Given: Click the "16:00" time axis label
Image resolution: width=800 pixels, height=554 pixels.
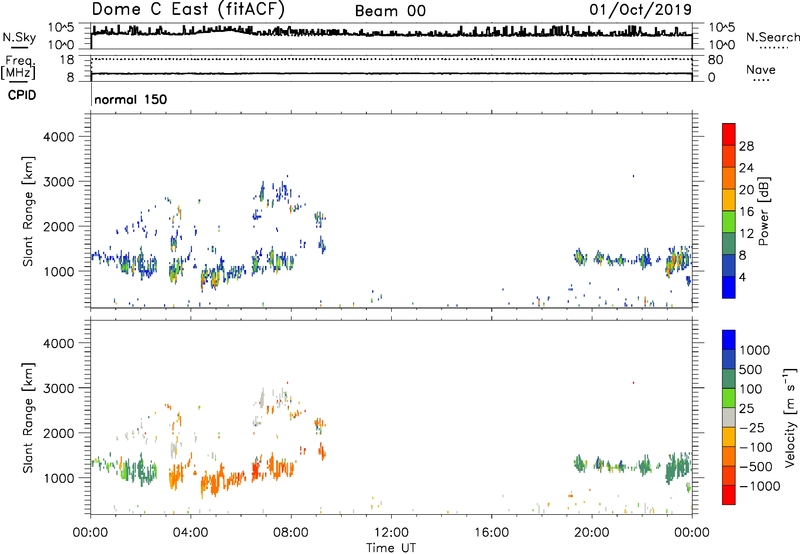Looking at the screenshot, I should click(x=491, y=533).
